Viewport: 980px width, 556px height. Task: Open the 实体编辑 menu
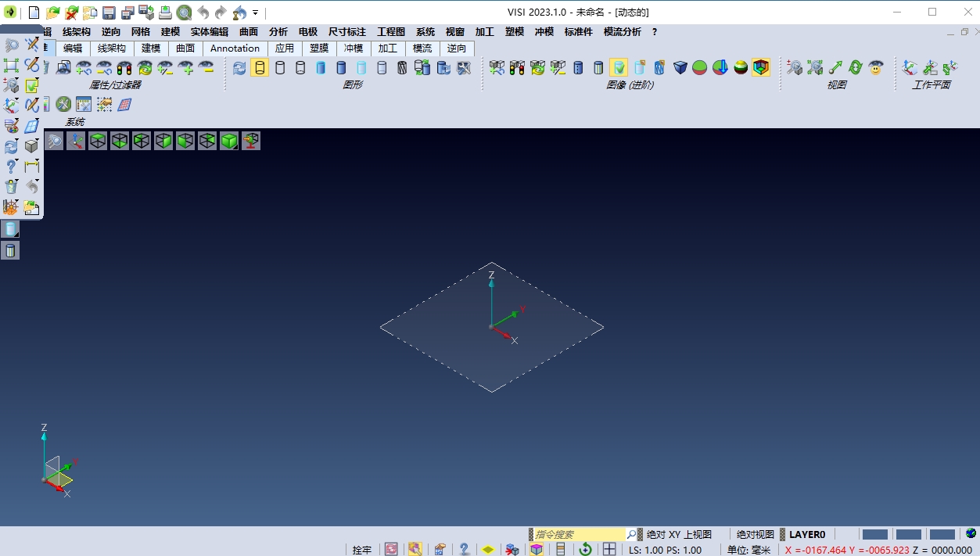point(210,32)
